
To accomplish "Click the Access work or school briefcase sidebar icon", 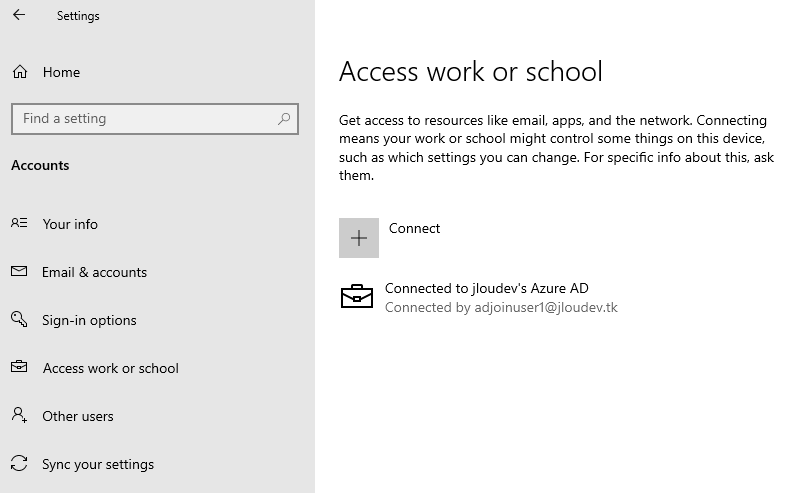I will click(x=19, y=367).
